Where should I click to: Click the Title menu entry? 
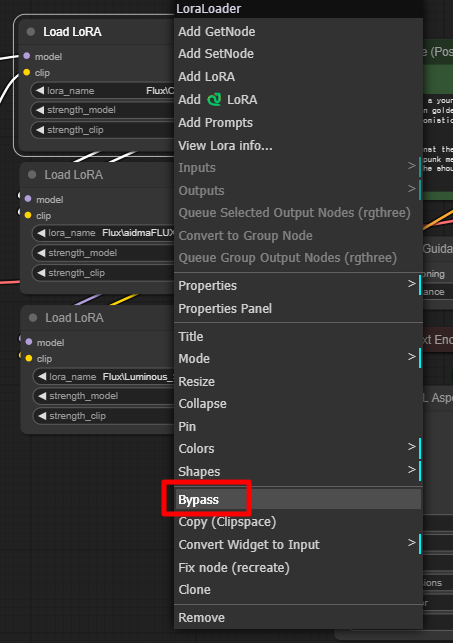click(x=298, y=337)
